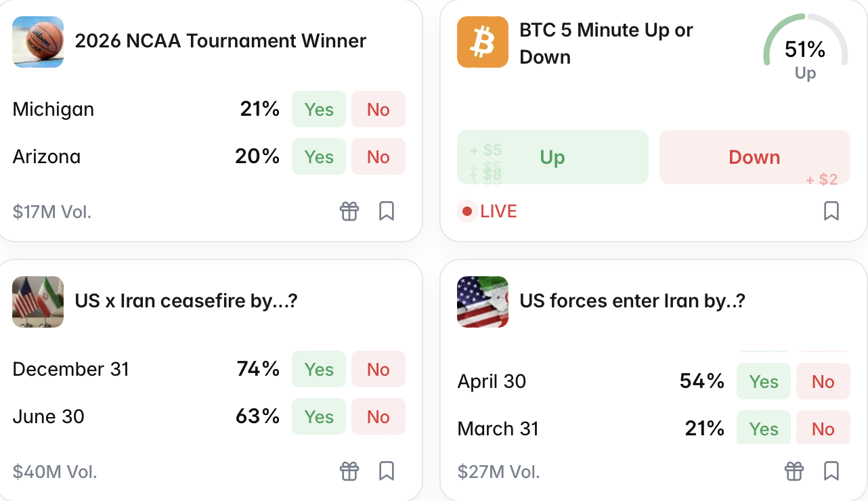Click the LIVE indicator on the BTC market
868x501 pixels.
(x=487, y=211)
